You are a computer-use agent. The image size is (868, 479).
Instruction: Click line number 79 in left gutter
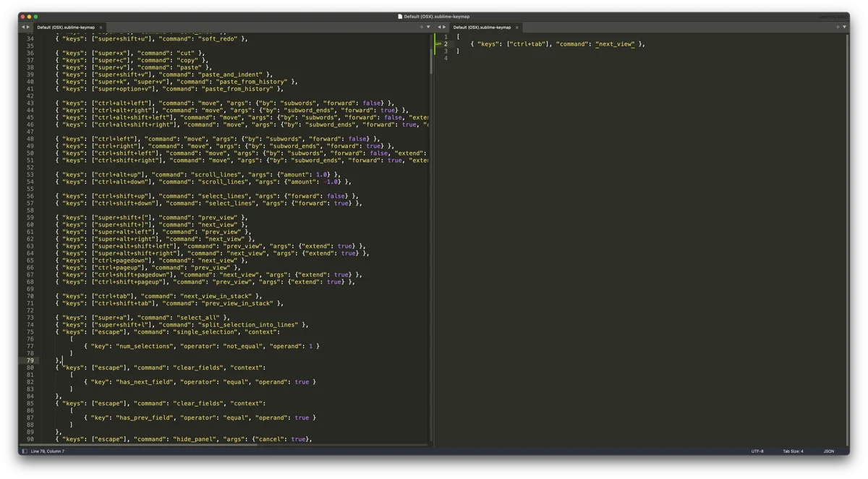[30, 360]
